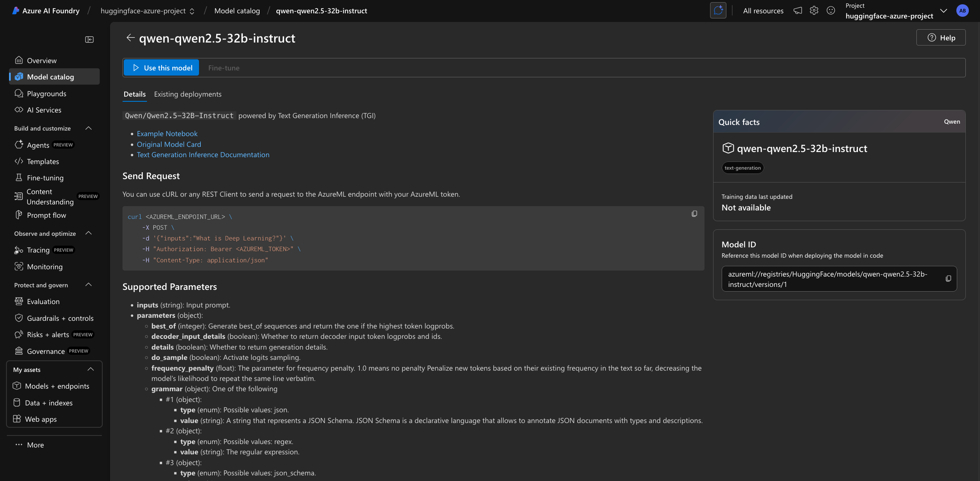This screenshot has width=980, height=481.
Task: Select Monitoring in the sidebar
Action: [45, 266]
